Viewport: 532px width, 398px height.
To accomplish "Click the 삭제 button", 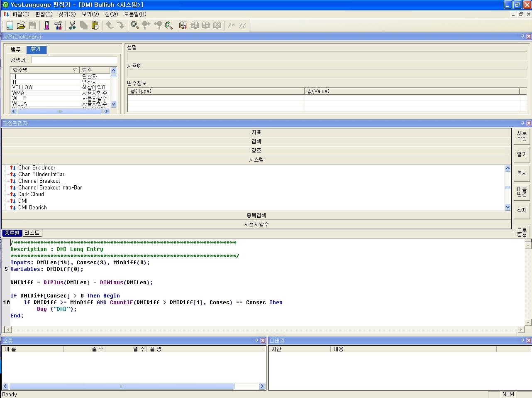I will coord(522,210).
